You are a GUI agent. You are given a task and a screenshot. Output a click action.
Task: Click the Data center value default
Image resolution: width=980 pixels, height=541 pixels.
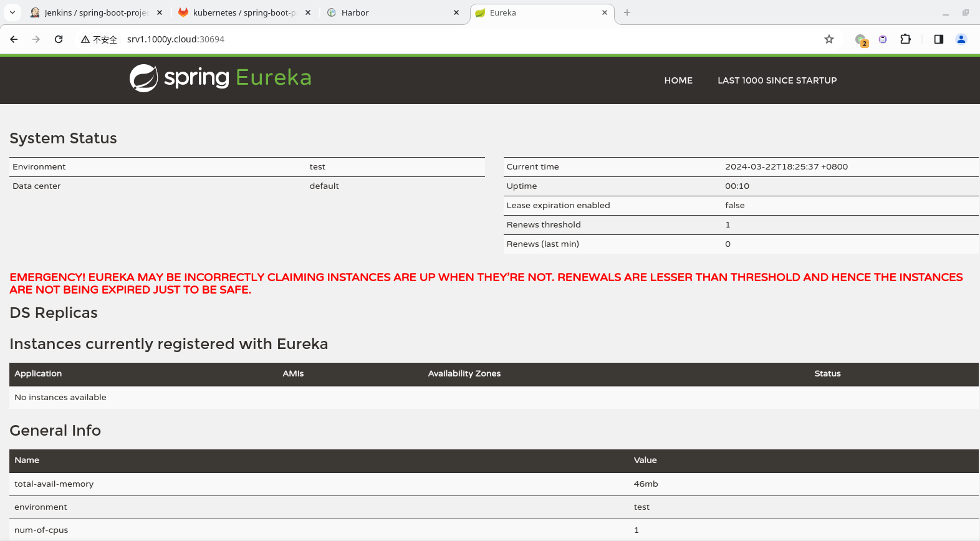[x=324, y=186]
